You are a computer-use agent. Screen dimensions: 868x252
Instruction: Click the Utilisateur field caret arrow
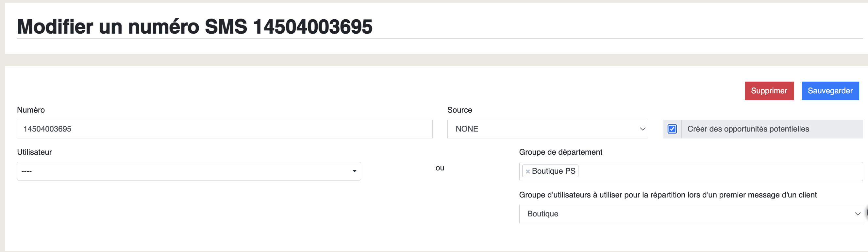pos(354,171)
